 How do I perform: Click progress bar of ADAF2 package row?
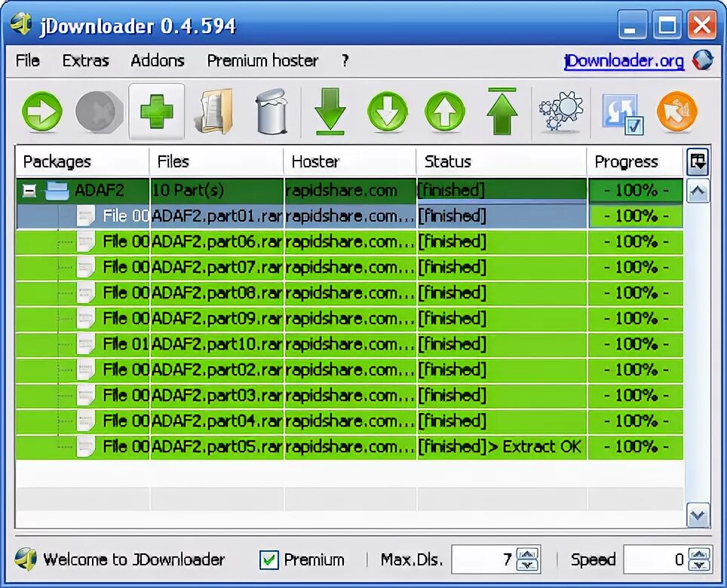[636, 191]
